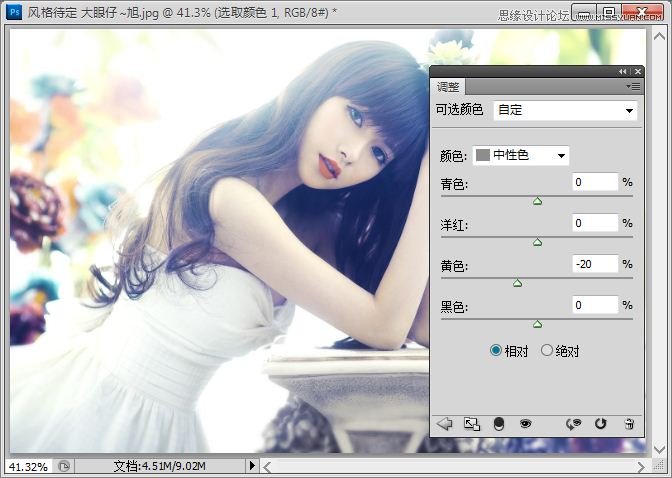672x478 pixels.
Task: Select the 调整 panel tab
Action: tap(448, 87)
